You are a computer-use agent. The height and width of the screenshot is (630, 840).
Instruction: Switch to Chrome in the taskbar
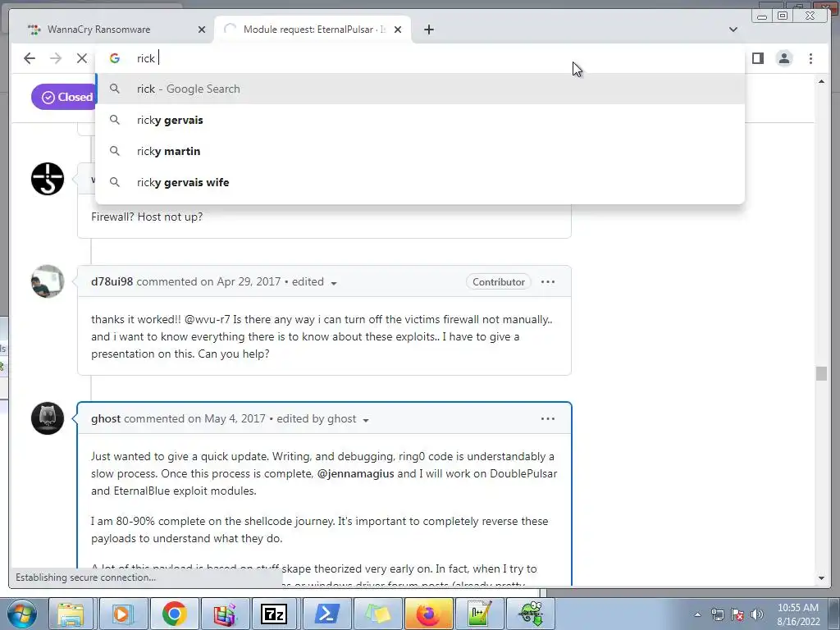pos(174,614)
